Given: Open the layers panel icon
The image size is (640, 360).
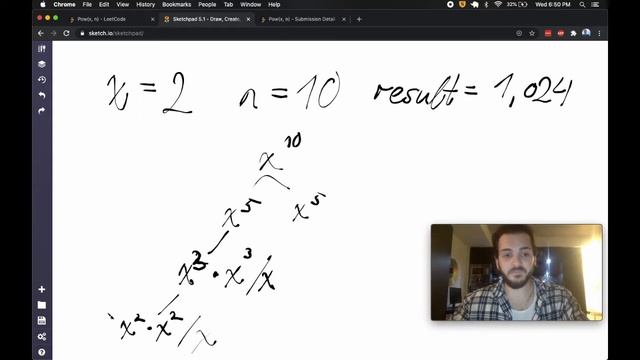Looking at the screenshot, I should point(42,64).
